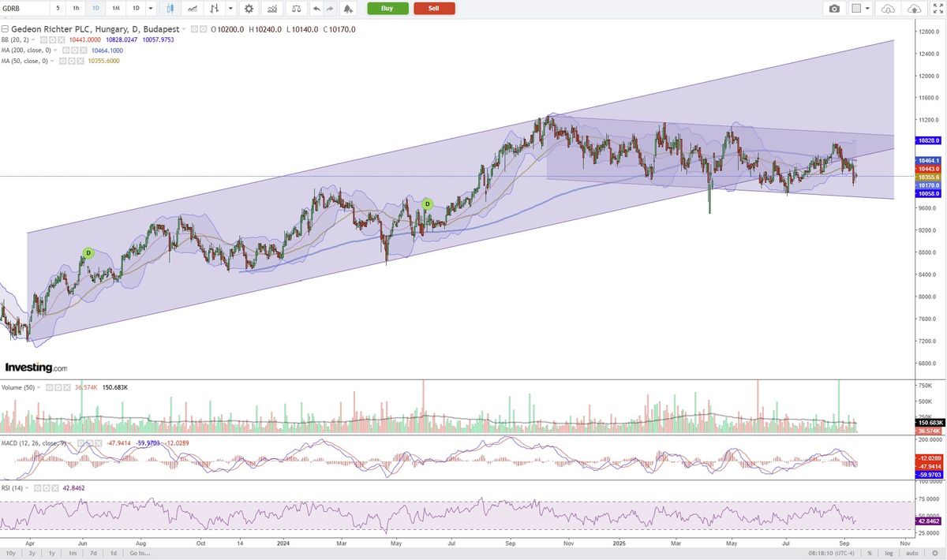Toggle log scale on price axis
This screenshot has height=560, width=947.
click(890, 554)
